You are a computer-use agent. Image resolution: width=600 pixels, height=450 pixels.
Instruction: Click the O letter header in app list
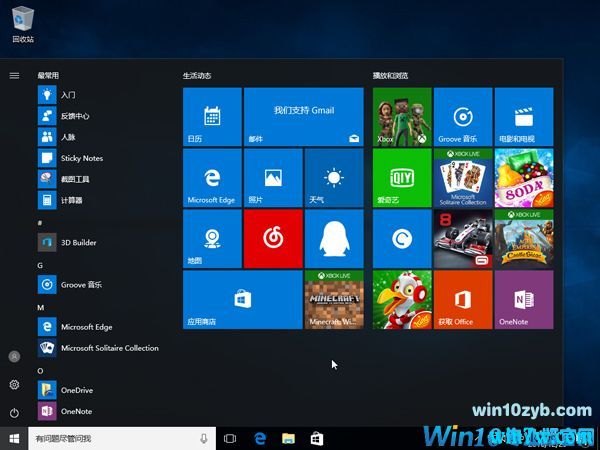[40, 371]
